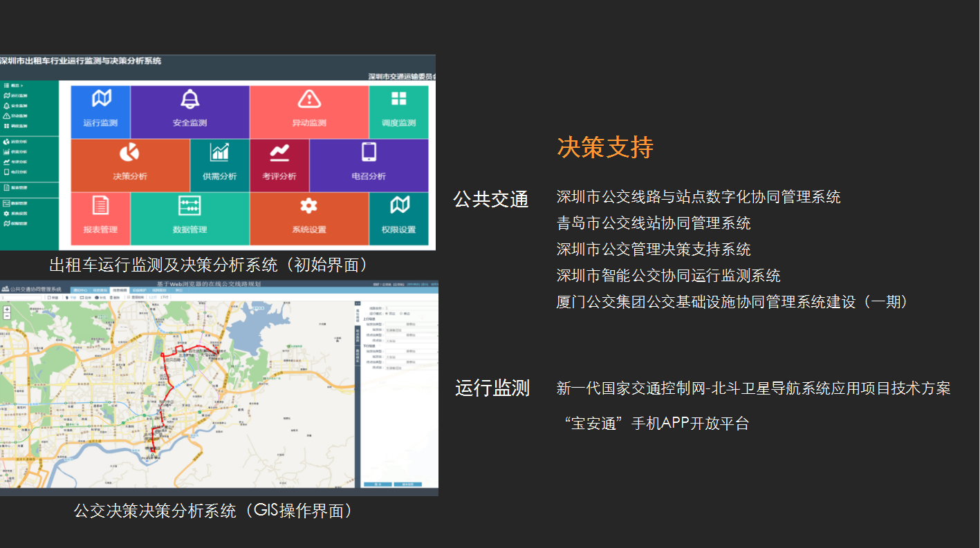Click 基于Web浏览器的在线公交线路规划 title
Screen dimensions: 980x548
pyautogui.click(x=208, y=284)
